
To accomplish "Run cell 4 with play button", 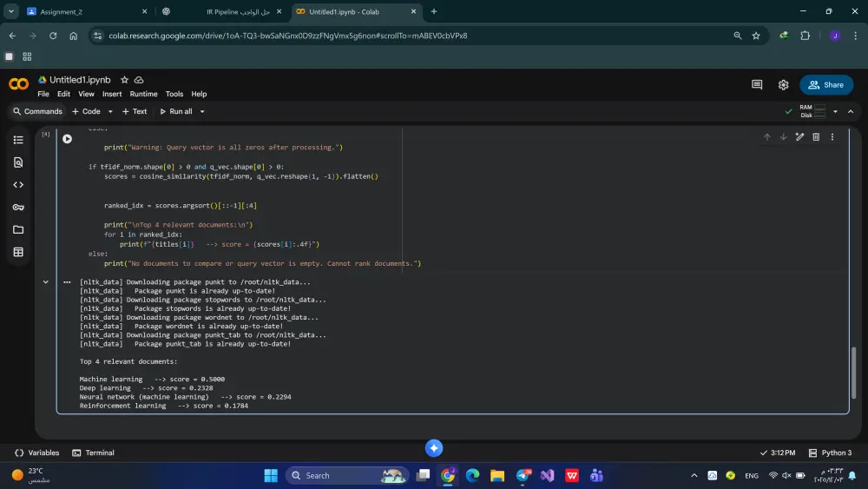I will pos(67,139).
